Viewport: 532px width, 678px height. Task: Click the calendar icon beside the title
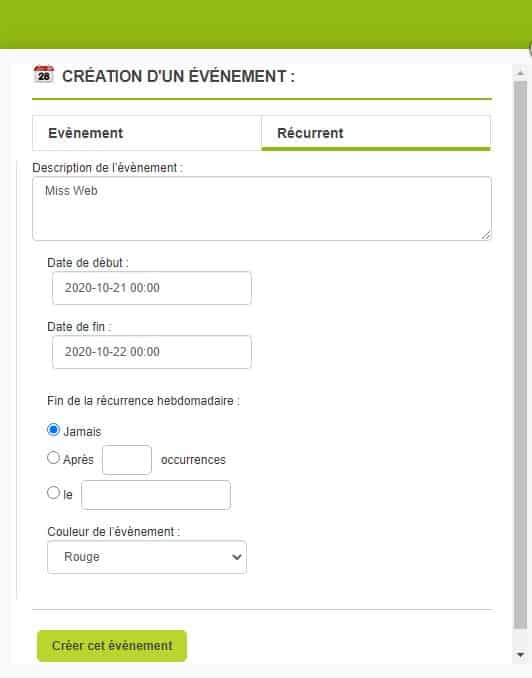tap(44, 74)
